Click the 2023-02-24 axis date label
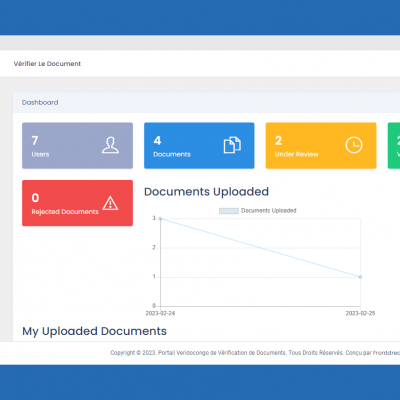Image resolution: width=400 pixels, height=400 pixels. click(160, 313)
